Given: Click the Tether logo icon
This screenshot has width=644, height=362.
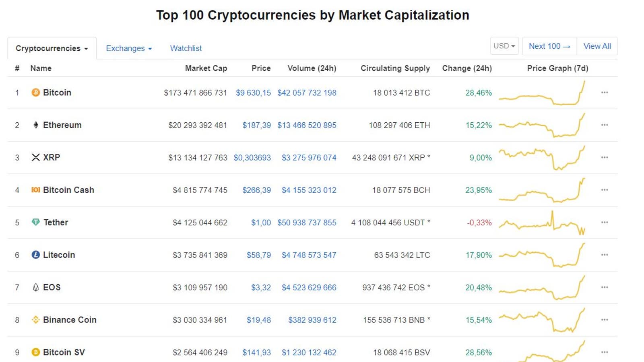Looking at the screenshot, I should tap(35, 222).
